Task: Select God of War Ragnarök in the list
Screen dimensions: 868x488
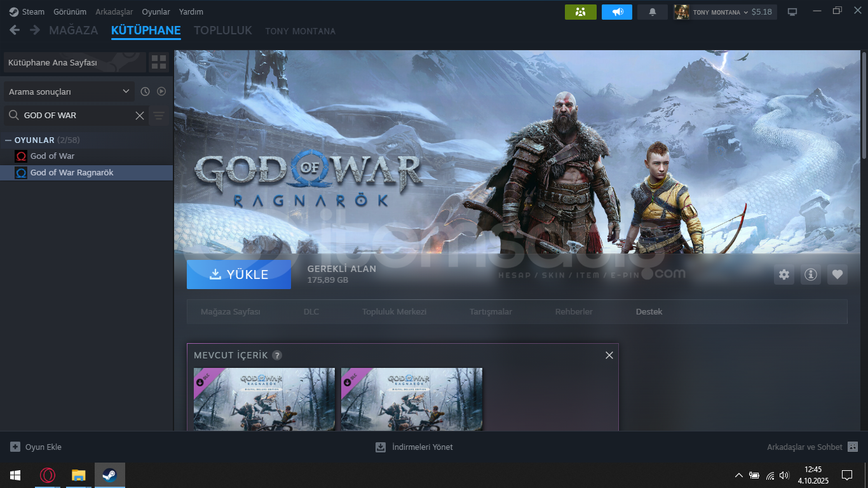Action: (x=86, y=173)
